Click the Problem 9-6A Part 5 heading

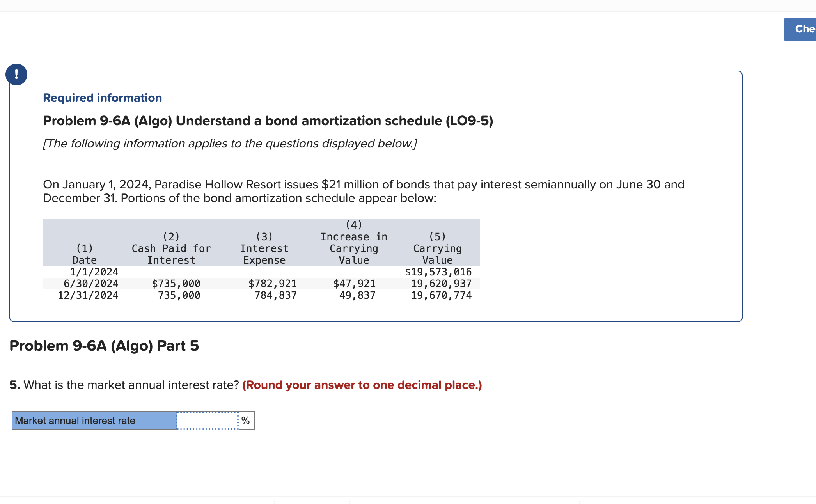(x=105, y=346)
